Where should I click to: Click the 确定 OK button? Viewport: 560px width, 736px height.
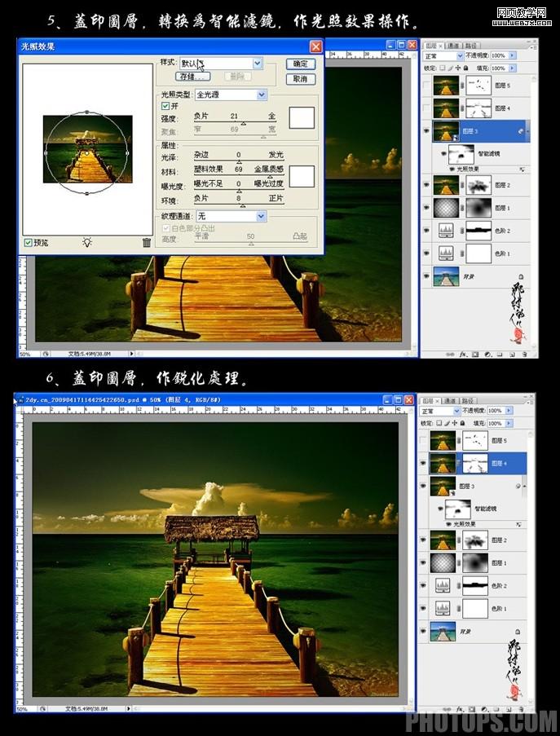point(301,64)
